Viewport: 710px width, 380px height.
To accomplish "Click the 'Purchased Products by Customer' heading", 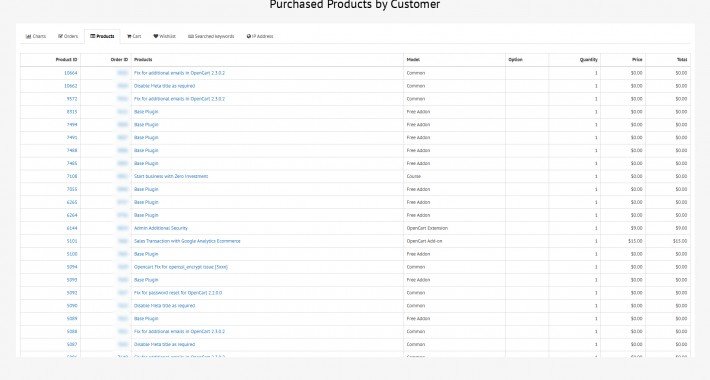I will 355,5.
